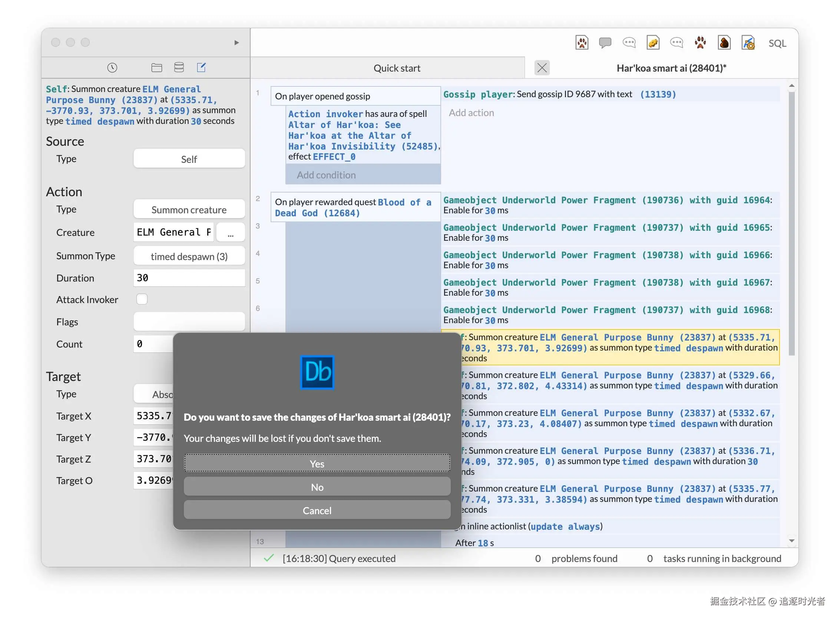Toggle the Attack Invoker checkbox
Image resolution: width=840 pixels, height=621 pixels.
[142, 300]
